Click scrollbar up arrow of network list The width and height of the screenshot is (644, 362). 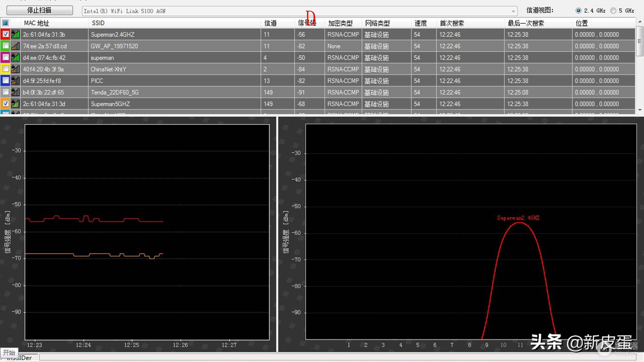[x=640, y=21]
